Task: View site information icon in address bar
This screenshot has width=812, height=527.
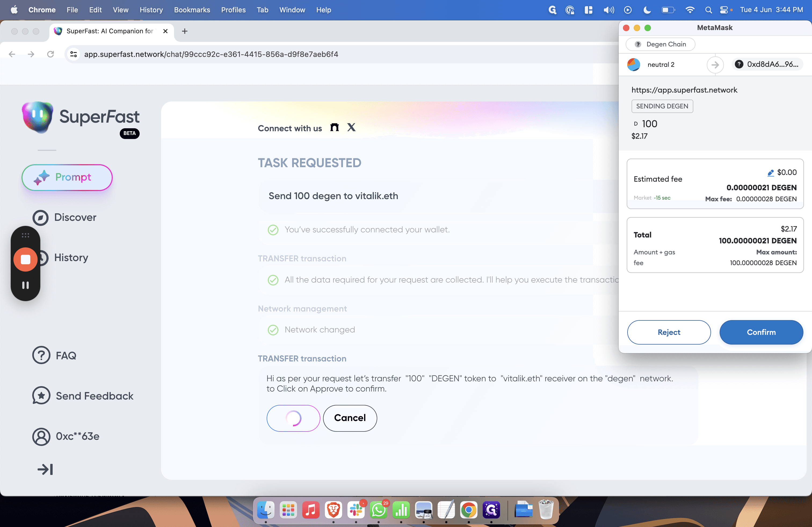Action: coord(74,54)
